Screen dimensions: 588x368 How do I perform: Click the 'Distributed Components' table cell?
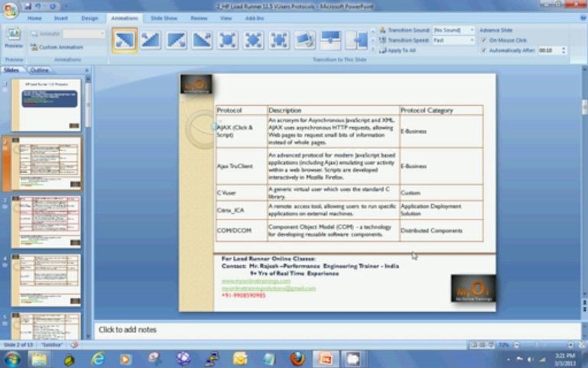[x=442, y=230]
